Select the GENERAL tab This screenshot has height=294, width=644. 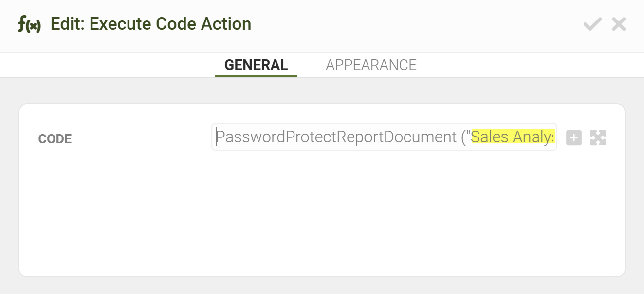tap(256, 65)
